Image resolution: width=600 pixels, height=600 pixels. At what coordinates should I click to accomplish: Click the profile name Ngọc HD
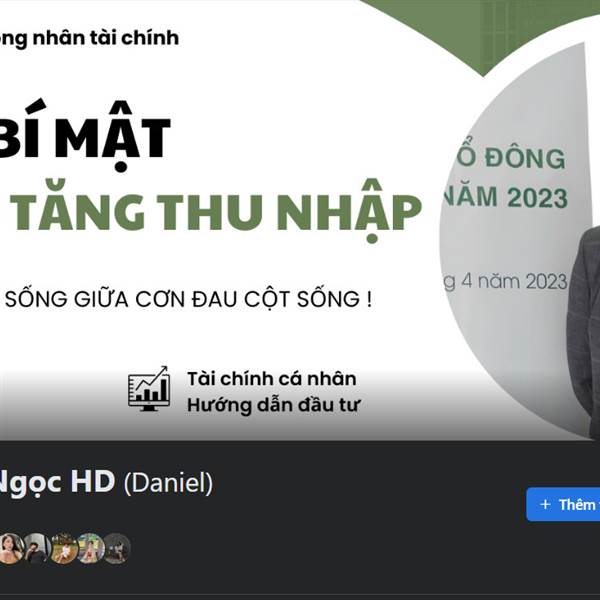coord(56,482)
